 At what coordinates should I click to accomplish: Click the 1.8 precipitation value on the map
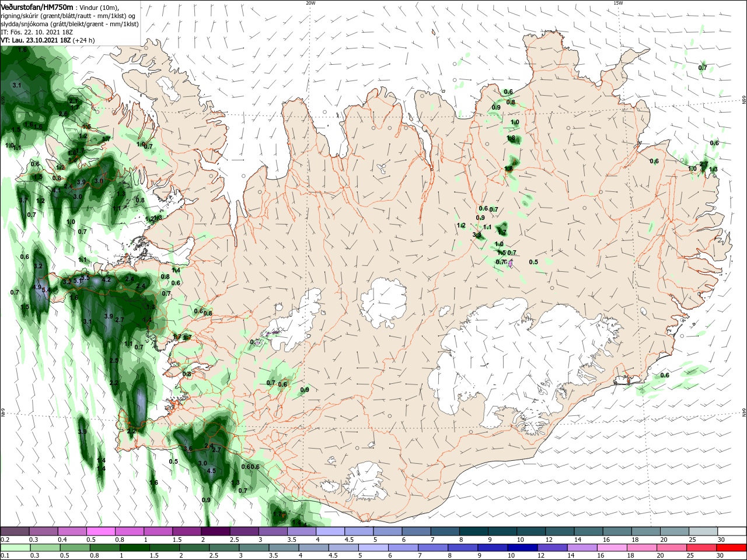point(511,138)
